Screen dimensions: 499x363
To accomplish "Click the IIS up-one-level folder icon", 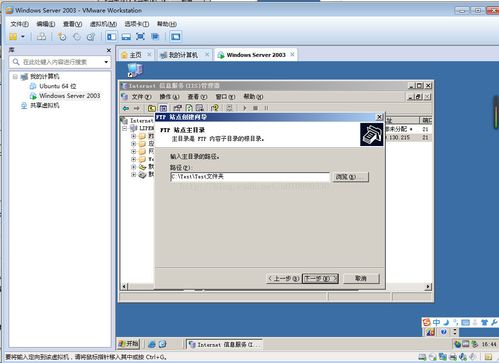I will pos(152,108).
